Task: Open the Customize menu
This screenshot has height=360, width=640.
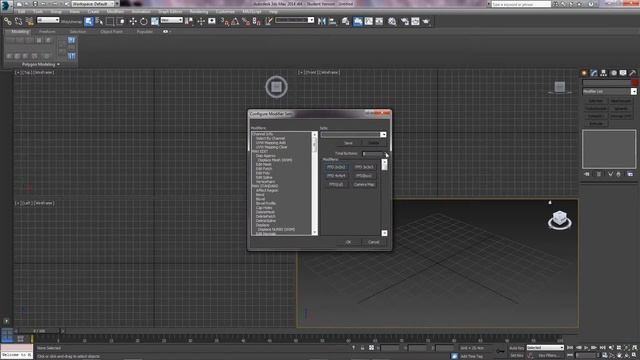Action: pos(225,12)
